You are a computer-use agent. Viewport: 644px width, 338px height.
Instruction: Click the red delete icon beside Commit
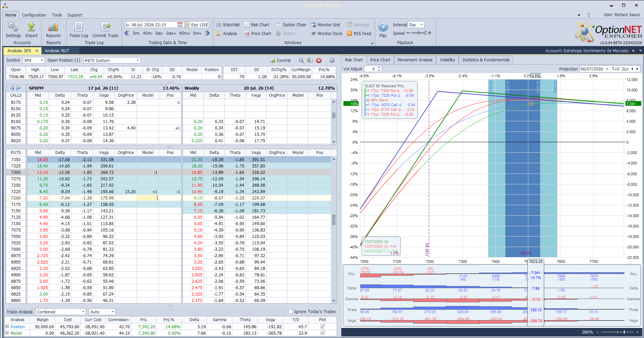tap(319, 60)
